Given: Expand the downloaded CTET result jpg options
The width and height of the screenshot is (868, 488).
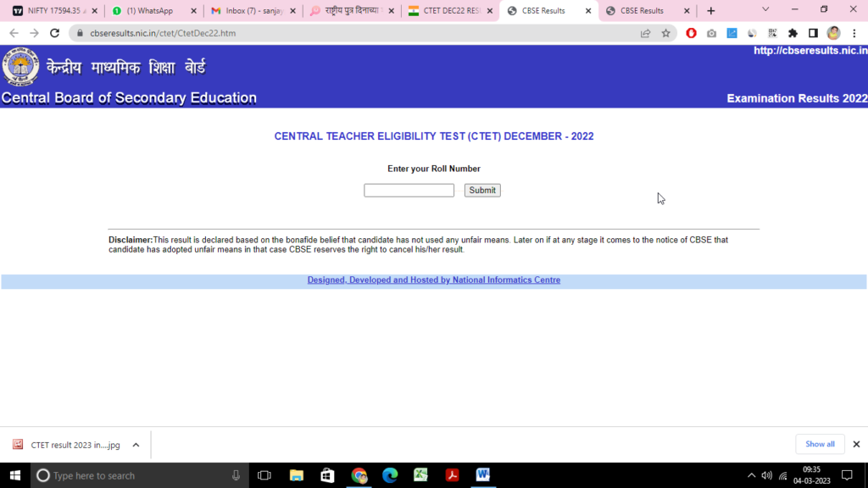Looking at the screenshot, I should coord(135,444).
